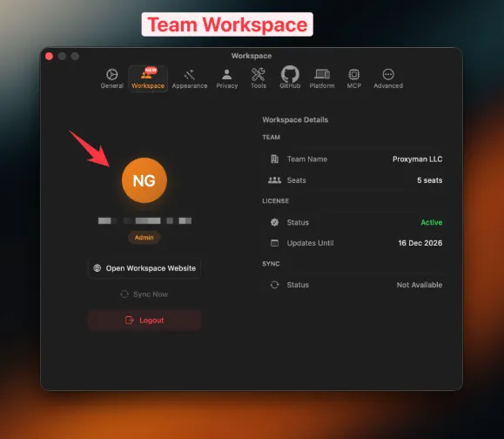Click the Sync Now button

pyautogui.click(x=144, y=294)
